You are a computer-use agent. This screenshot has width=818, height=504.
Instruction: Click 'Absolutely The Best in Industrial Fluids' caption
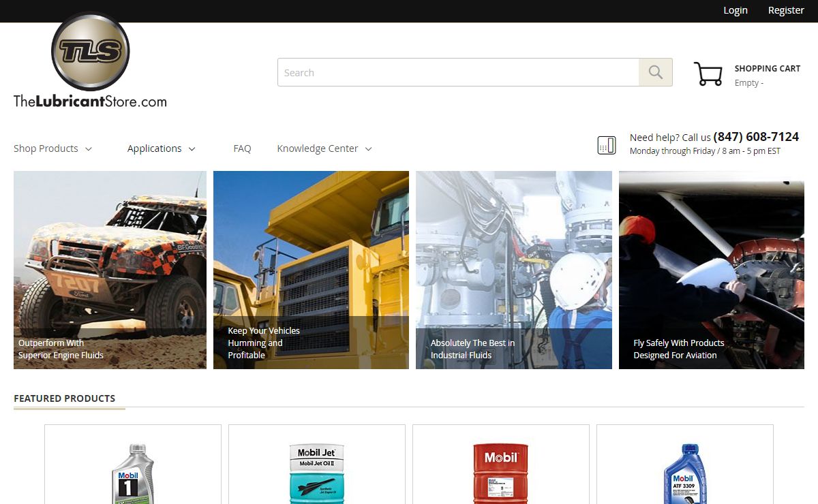[472, 349]
